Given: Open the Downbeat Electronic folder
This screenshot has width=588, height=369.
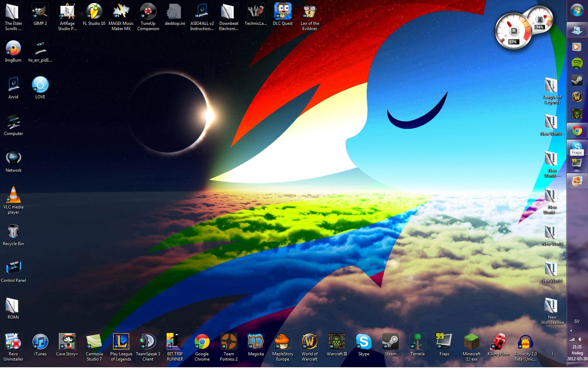Looking at the screenshot, I should [229, 17].
